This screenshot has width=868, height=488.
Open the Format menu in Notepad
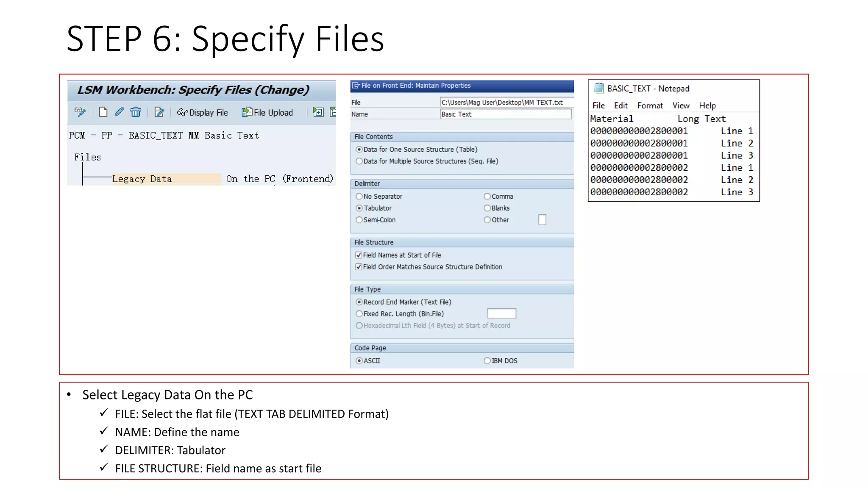coord(650,105)
